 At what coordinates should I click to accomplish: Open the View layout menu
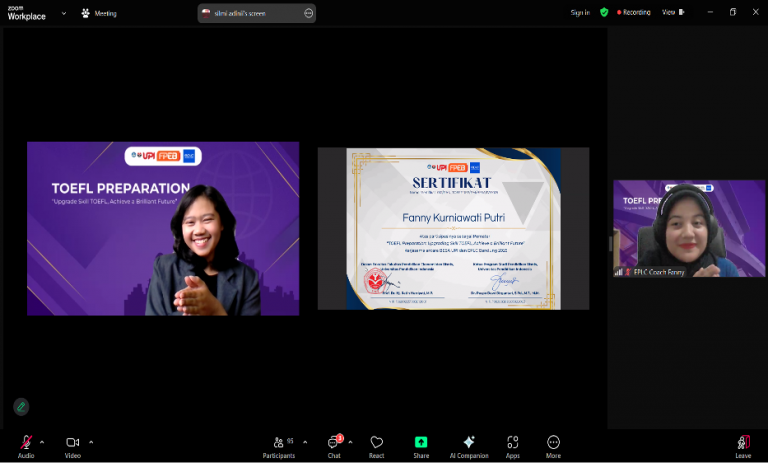[x=673, y=12]
